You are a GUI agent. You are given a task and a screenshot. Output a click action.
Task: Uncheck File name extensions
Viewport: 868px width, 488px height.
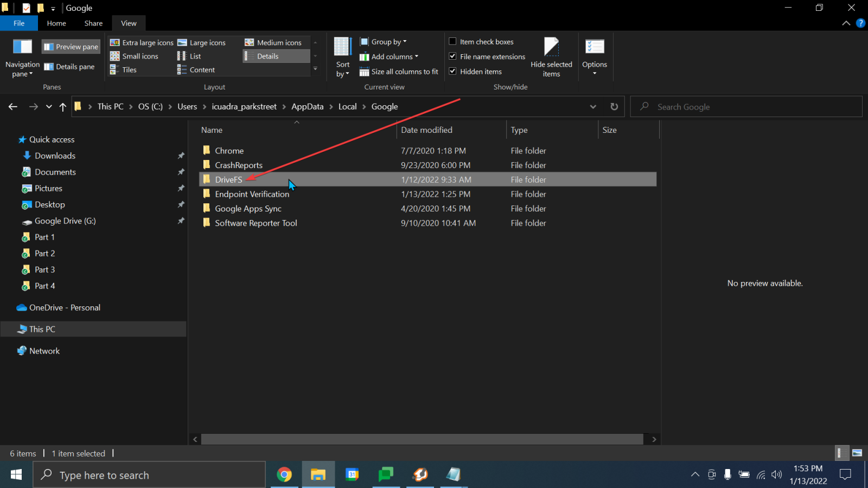pos(452,56)
